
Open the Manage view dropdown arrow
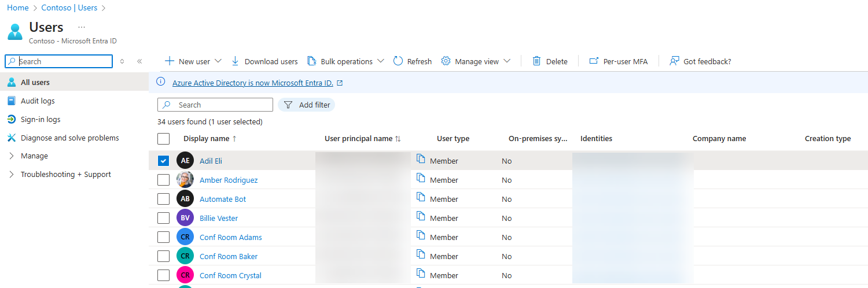[507, 61]
